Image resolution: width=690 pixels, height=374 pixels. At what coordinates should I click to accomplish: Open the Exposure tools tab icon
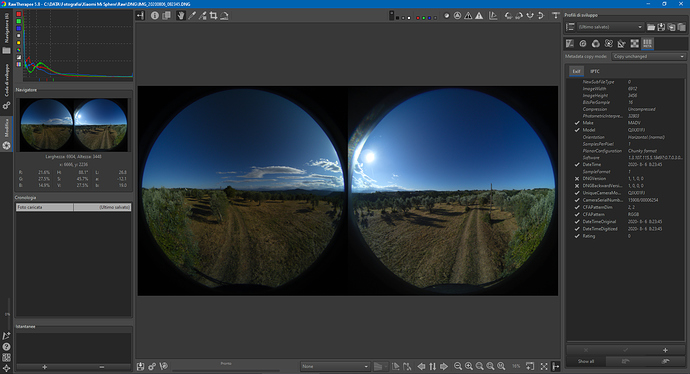[570, 44]
